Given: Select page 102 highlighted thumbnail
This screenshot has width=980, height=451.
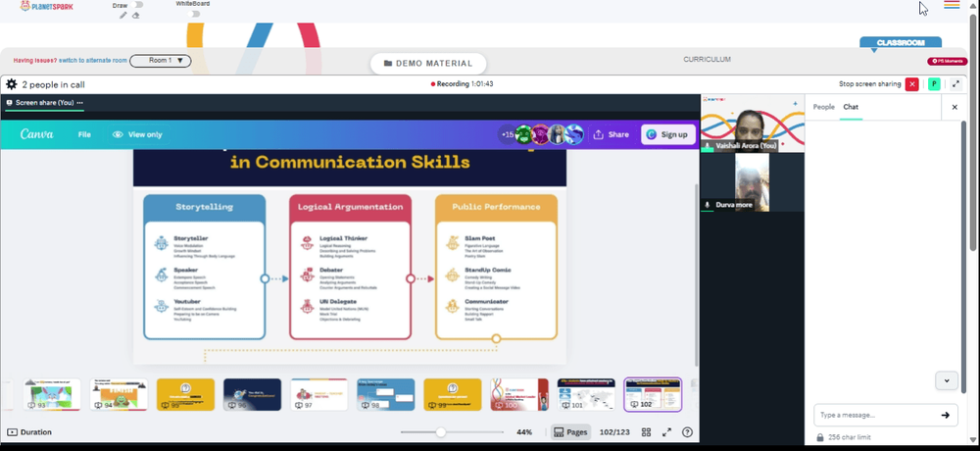Looking at the screenshot, I should pyautogui.click(x=653, y=394).
